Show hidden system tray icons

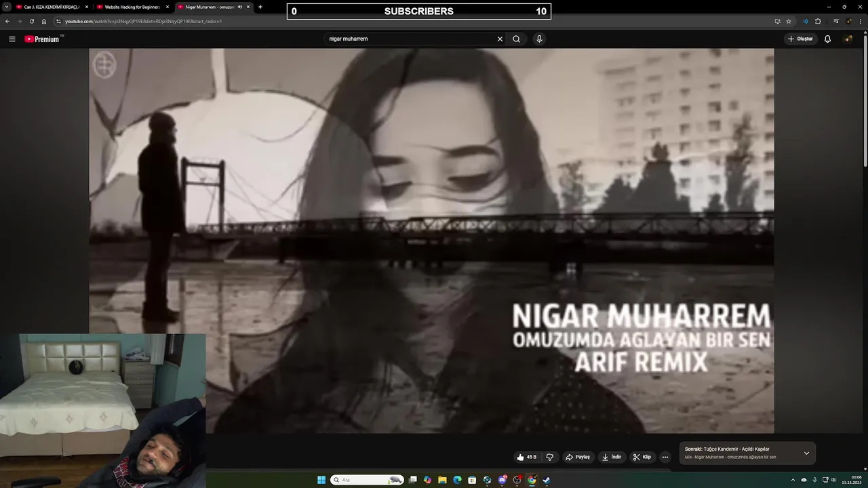point(794,480)
